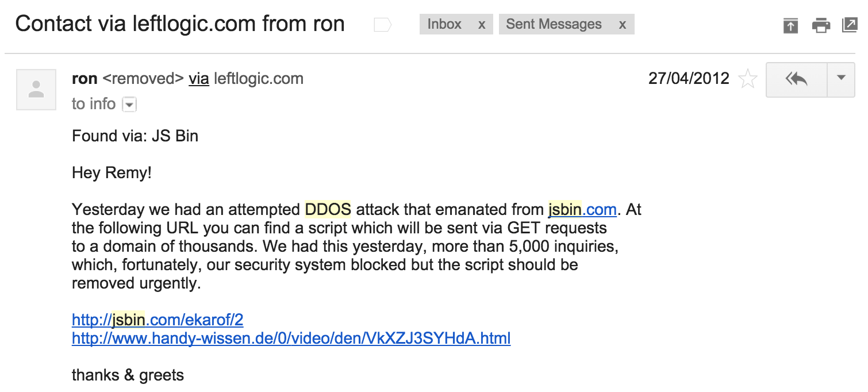
Task: Open the jsbin.com link in body text
Action: (582, 210)
